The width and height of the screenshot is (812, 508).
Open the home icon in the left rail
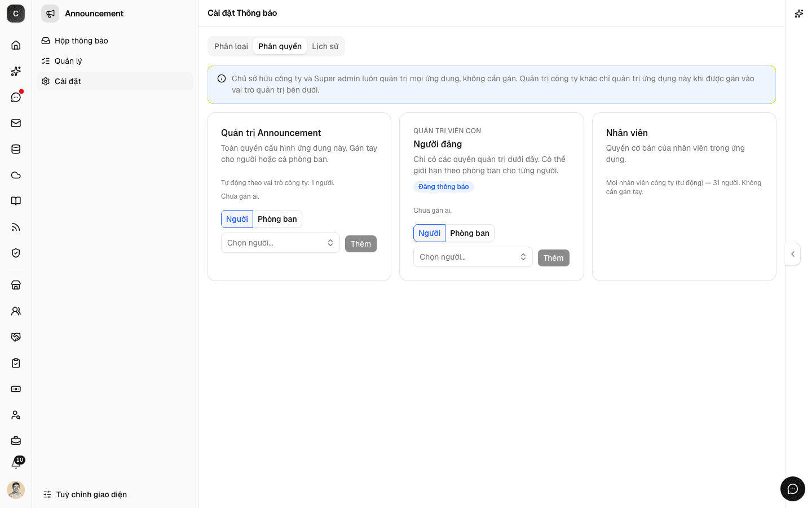(x=16, y=45)
